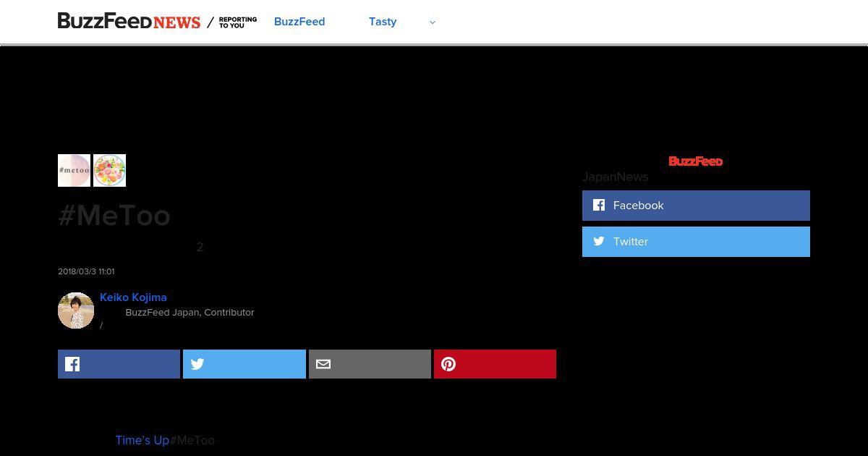Open the BuzzFeed link in header
This screenshot has height=456, width=868.
299,22
